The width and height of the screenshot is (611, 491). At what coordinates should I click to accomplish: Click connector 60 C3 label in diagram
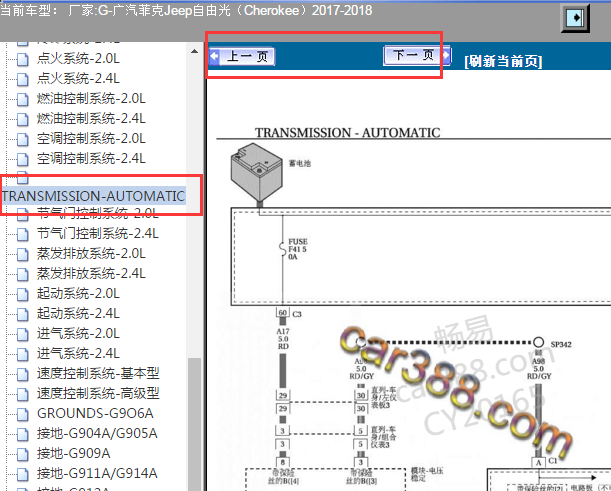tap(289, 313)
